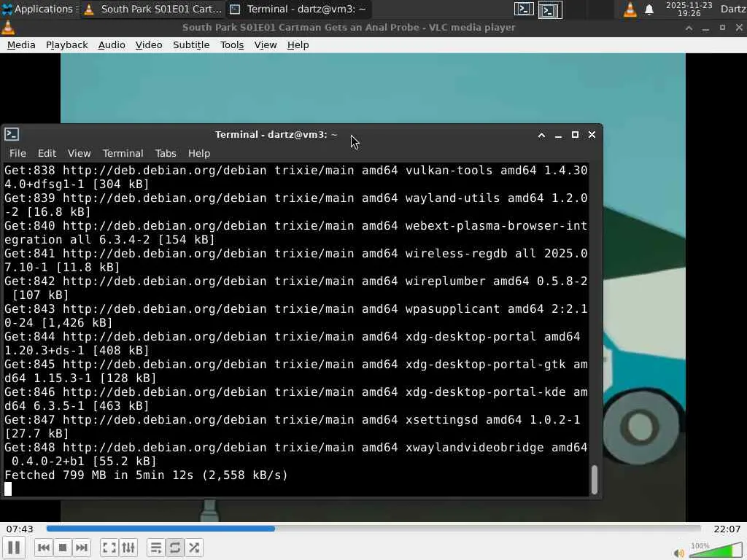Stop playback in VLC
Screen dimensions: 747x560
[x=63, y=548]
